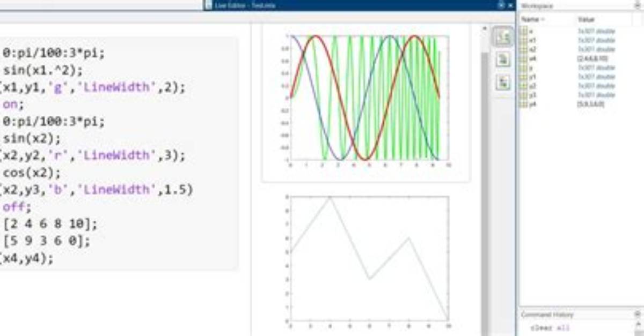Click the code line sin(x2);
This screenshot has width=644, height=336.
[x=32, y=139]
